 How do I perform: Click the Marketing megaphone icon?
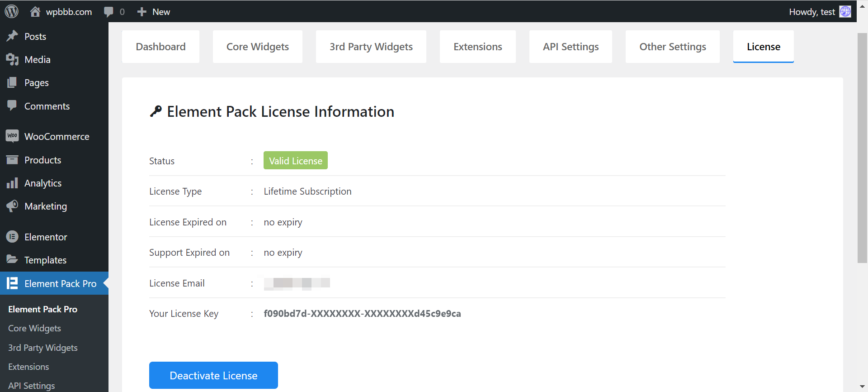click(x=12, y=206)
